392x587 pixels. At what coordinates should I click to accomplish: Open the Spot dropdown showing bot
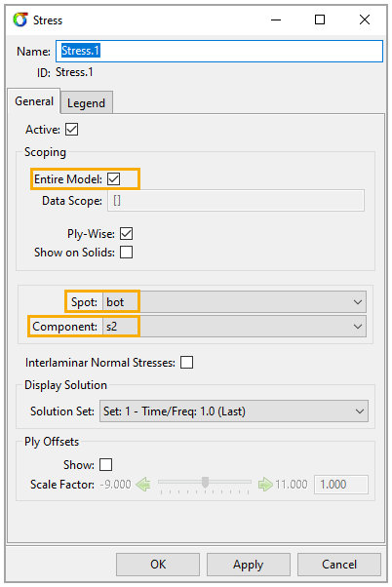tap(234, 302)
